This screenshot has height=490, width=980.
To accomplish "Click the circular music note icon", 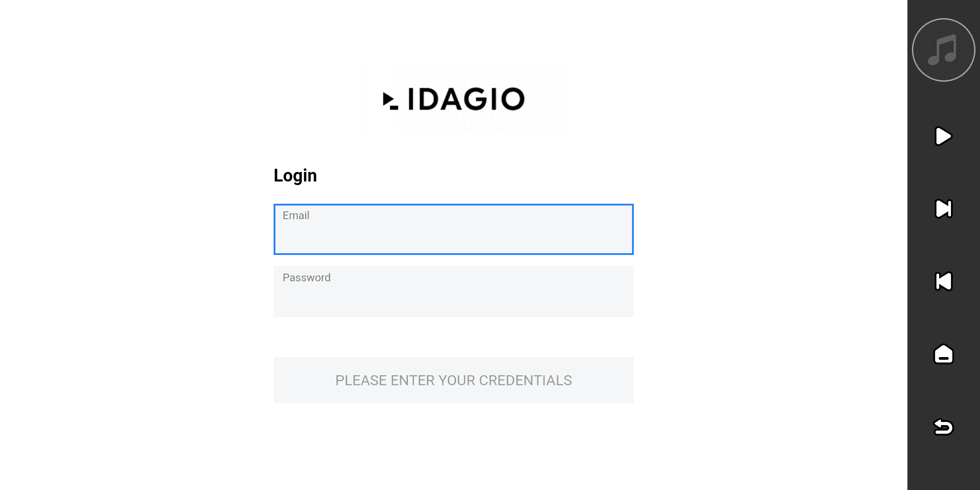I will coord(943,50).
